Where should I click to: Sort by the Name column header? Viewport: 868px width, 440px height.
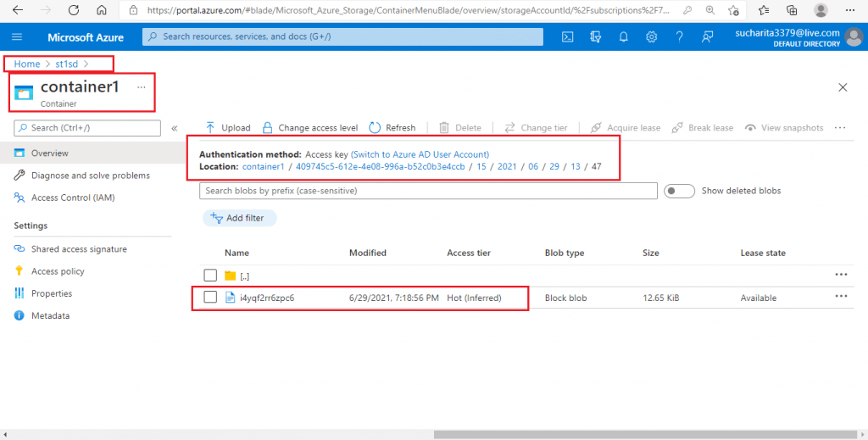coord(237,253)
